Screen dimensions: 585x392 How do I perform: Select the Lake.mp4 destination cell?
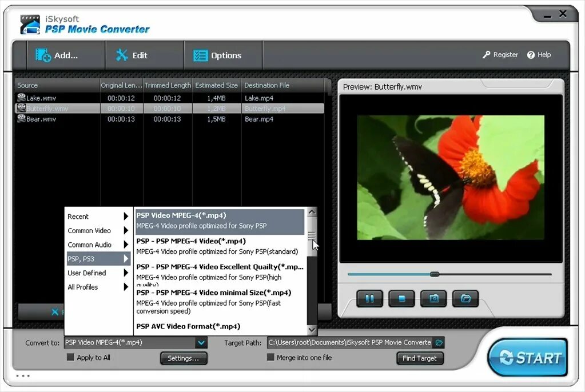pyautogui.click(x=282, y=98)
